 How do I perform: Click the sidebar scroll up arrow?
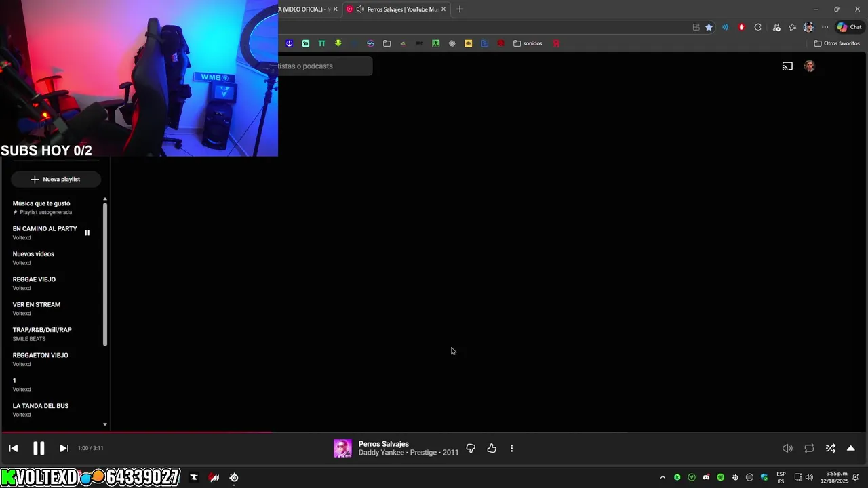(x=105, y=199)
